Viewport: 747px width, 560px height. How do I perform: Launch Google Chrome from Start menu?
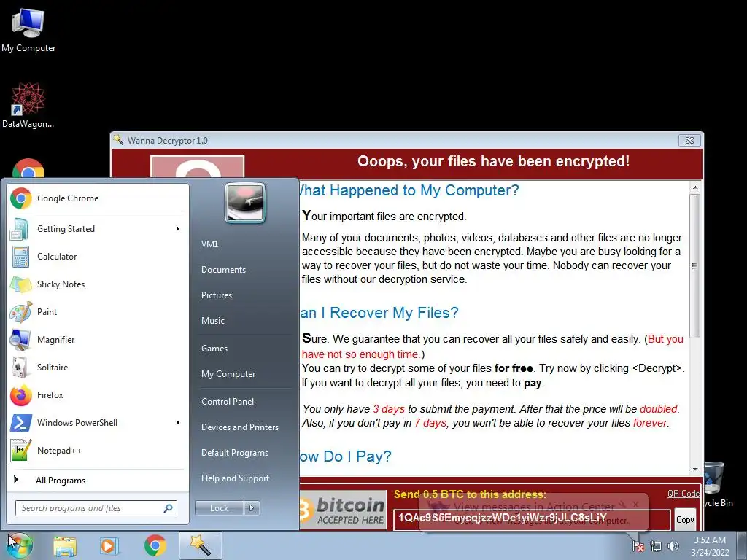[x=97, y=198]
